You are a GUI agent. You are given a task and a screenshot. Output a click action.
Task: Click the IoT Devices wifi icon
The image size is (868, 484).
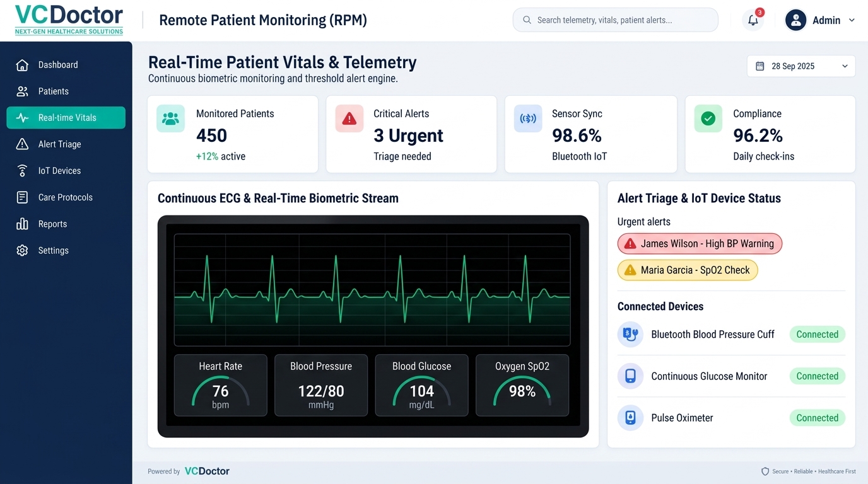(x=22, y=171)
